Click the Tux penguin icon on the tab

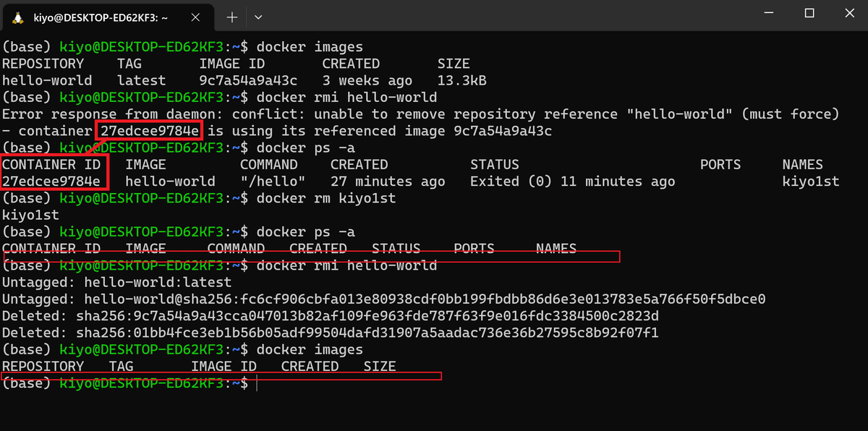point(18,16)
